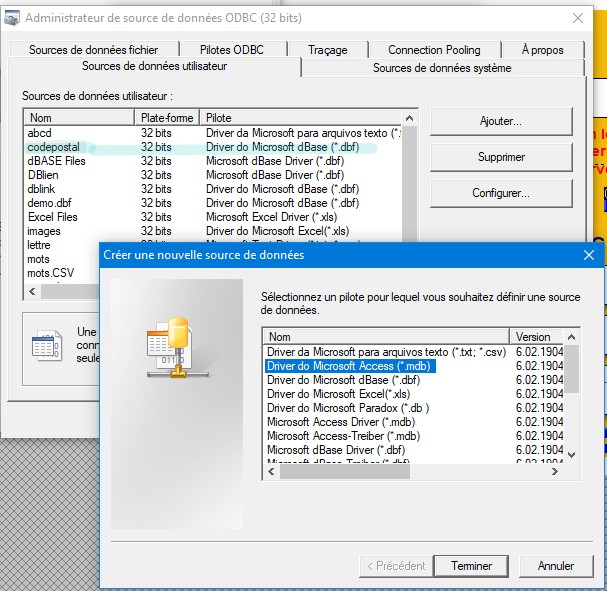Click the Version column header

(537, 337)
